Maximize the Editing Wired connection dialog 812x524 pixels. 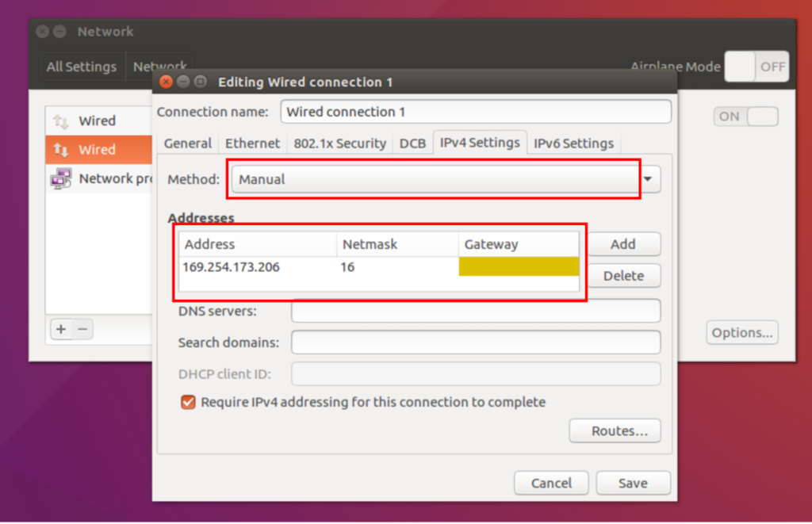201,82
